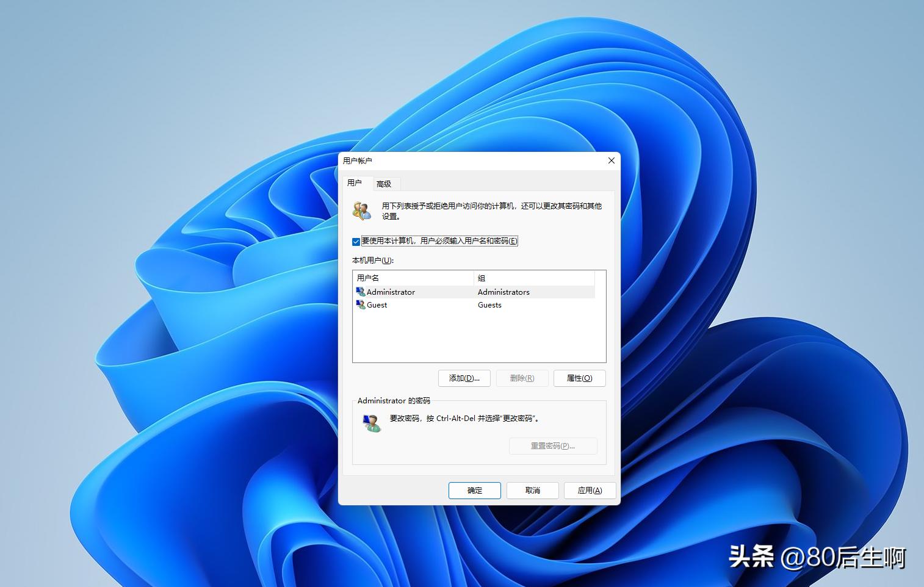Click the two-users icon above the description text
Viewport: 924px width, 587px height.
click(361, 210)
